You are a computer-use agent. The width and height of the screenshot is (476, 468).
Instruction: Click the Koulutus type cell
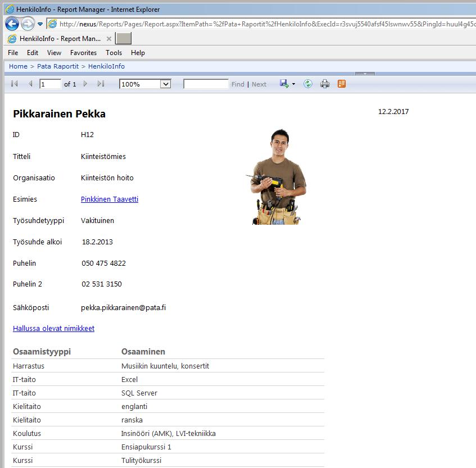(27, 433)
